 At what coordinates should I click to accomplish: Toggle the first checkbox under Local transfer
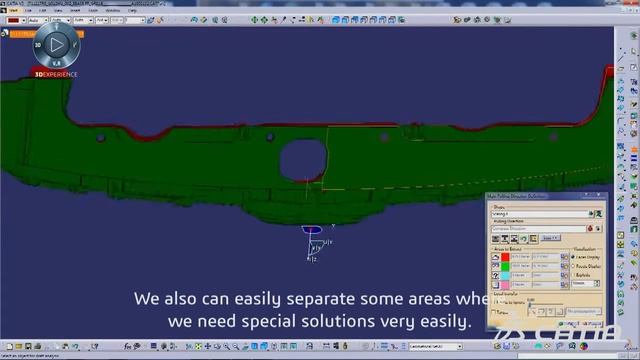496,302
